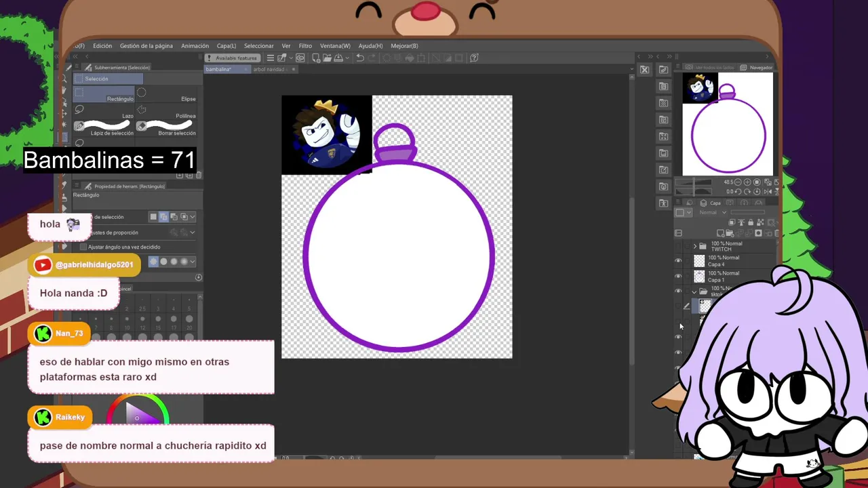Image resolution: width=868 pixels, height=488 pixels.
Task: Hide the Capa 1 layer
Action: pyautogui.click(x=678, y=277)
